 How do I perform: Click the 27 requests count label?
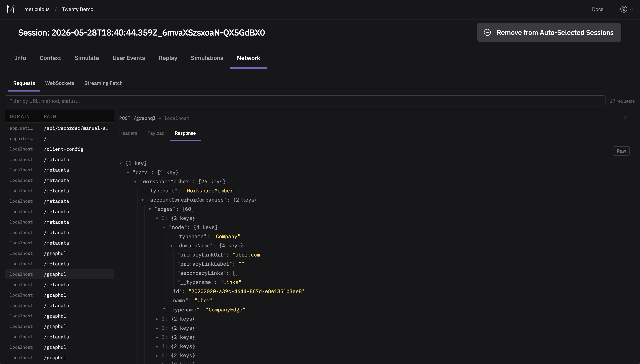click(x=622, y=101)
